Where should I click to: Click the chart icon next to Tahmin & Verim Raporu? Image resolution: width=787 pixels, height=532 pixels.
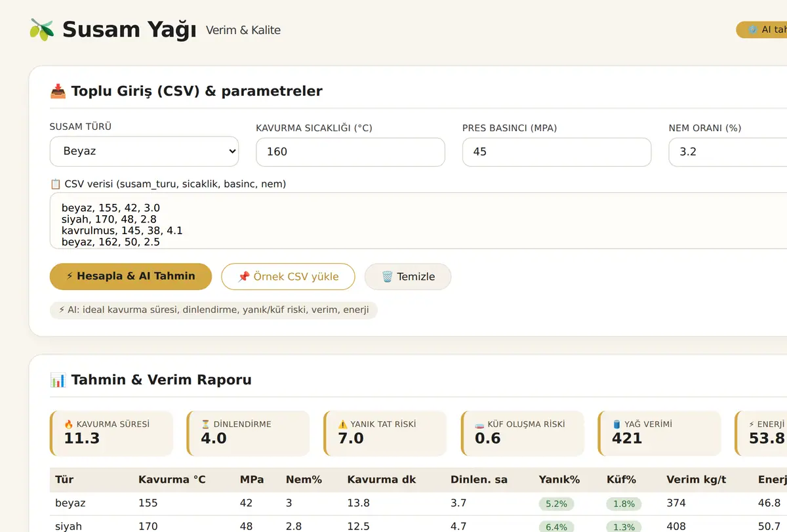[x=58, y=380]
